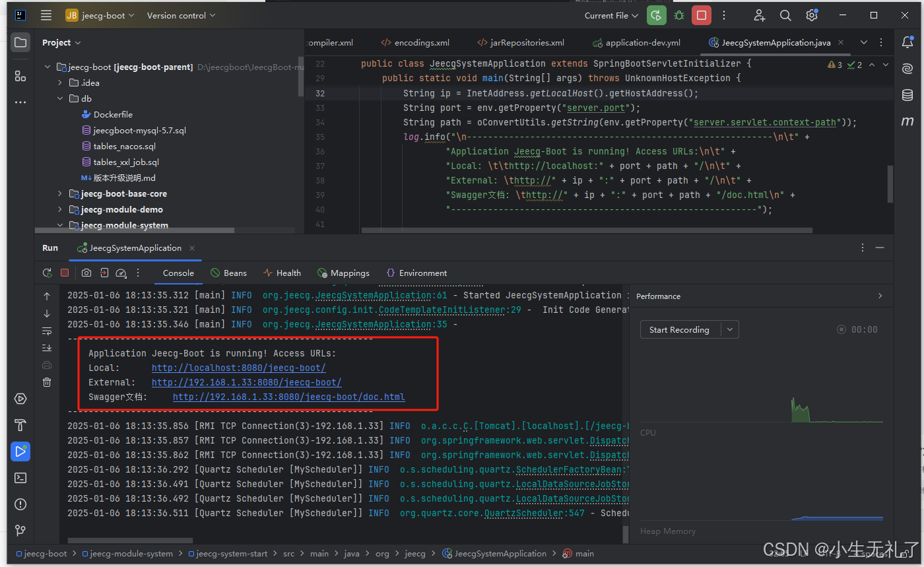This screenshot has height=567, width=924.
Task: Open Search Everywhere magnifier
Action: [785, 15]
